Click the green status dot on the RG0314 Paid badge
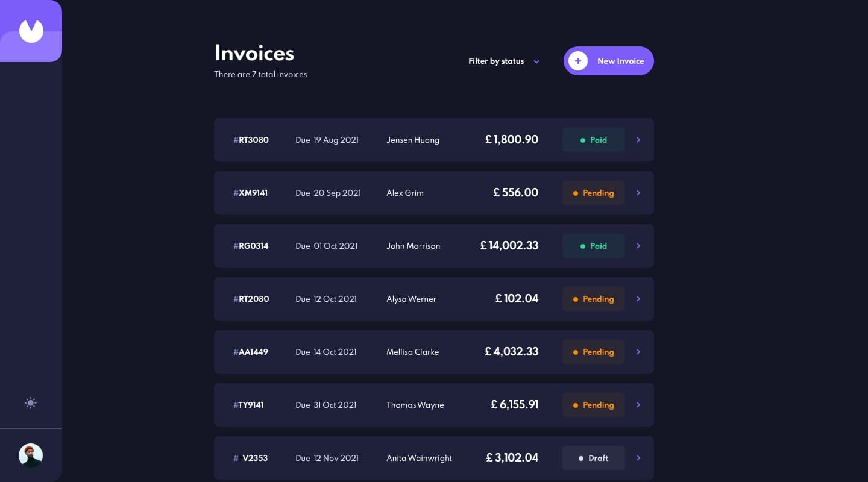The height and width of the screenshot is (482, 868). (582, 246)
